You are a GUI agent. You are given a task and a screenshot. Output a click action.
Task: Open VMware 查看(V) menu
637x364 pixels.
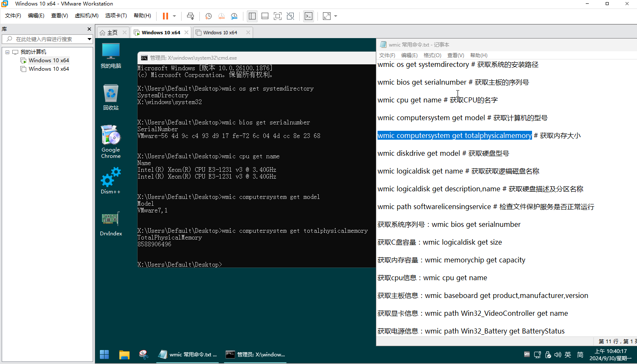pos(60,16)
